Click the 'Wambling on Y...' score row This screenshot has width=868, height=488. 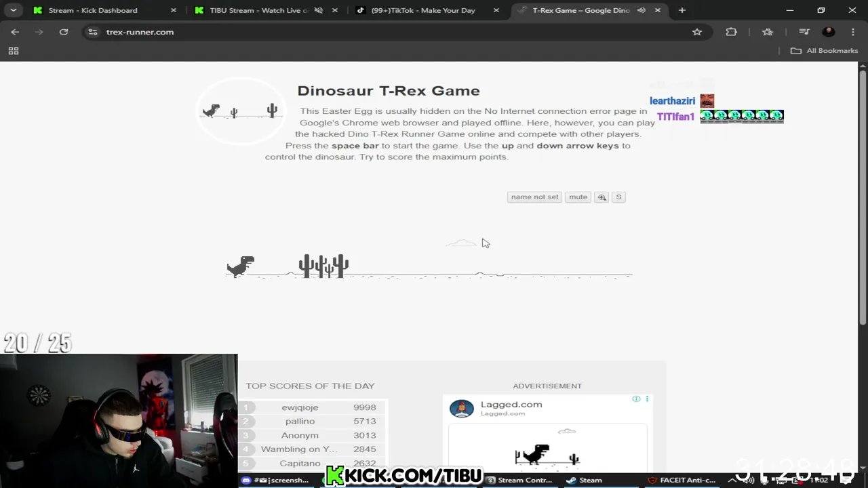[x=312, y=449]
